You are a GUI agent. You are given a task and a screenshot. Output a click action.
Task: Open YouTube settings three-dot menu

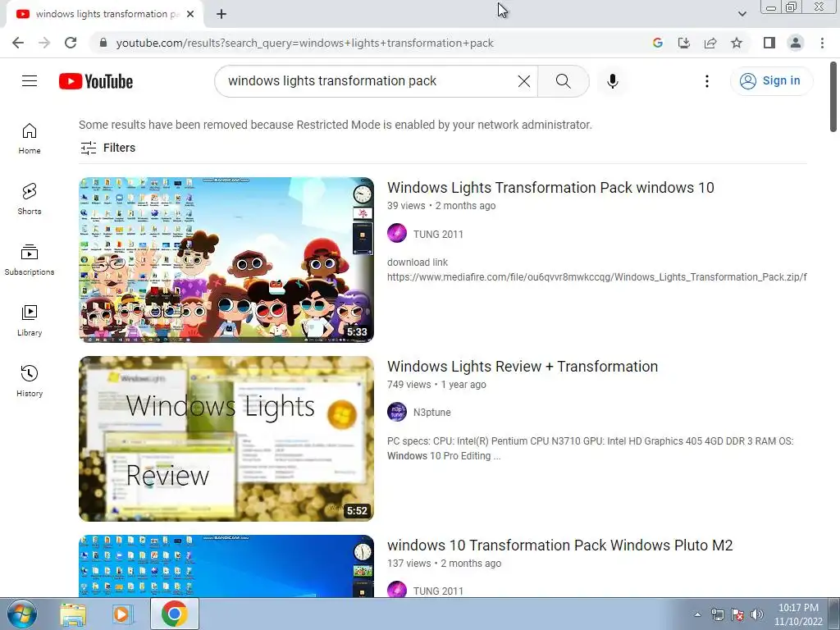[x=707, y=81]
